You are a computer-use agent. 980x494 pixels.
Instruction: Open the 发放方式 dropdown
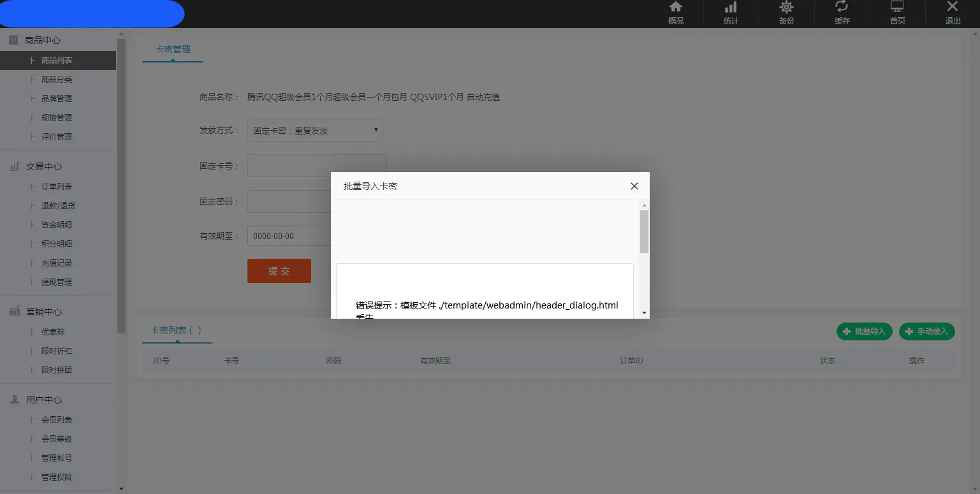(x=314, y=130)
